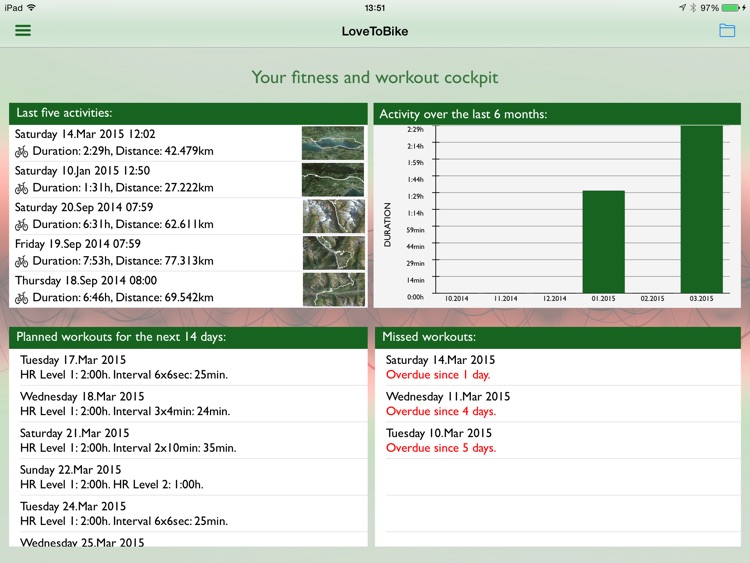750x563 pixels.
Task: Select planned workout Sunday 22.Mar 2015
Action: tap(190, 477)
